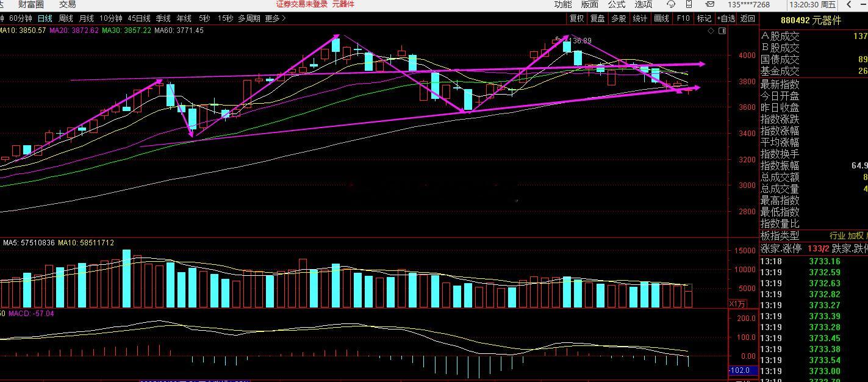Click the MACD: -57.04 indicator label
The image size is (868, 382).
pos(30,314)
